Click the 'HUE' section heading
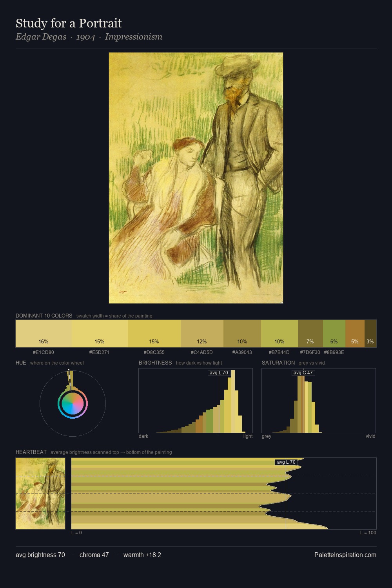 point(21,363)
